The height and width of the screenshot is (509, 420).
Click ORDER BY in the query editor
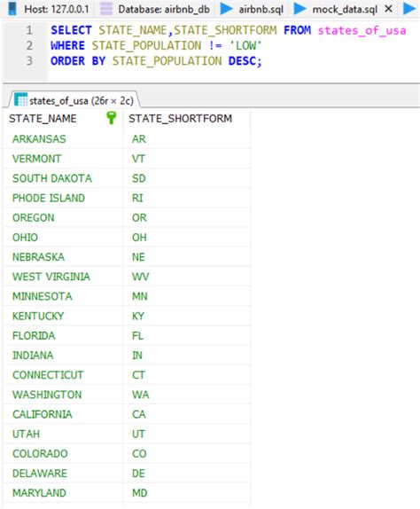pos(78,60)
